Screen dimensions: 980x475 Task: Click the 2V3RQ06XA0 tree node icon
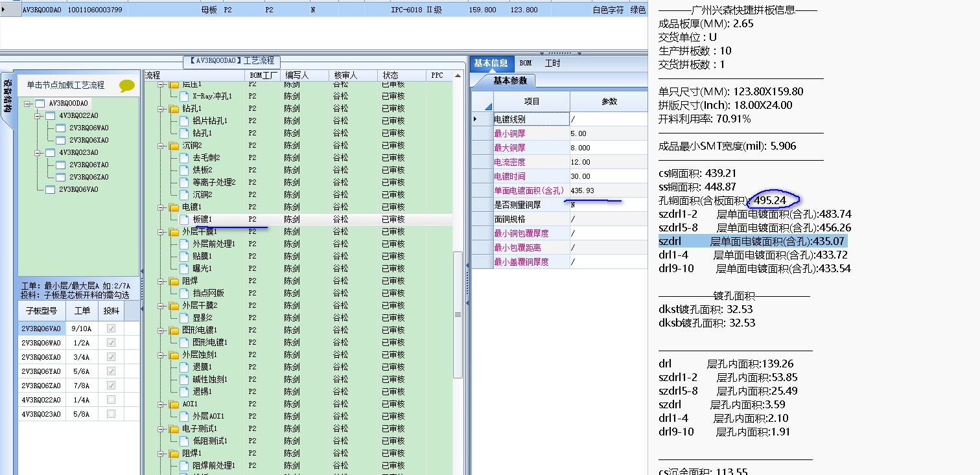pos(61,141)
